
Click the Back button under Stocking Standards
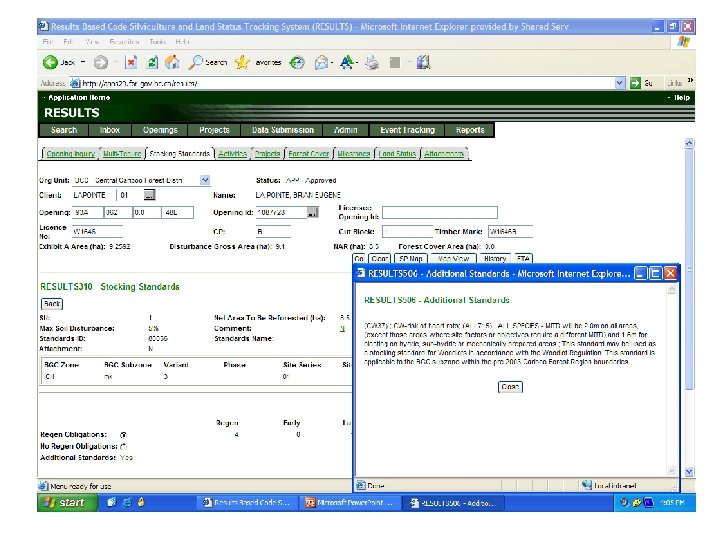click(51, 303)
